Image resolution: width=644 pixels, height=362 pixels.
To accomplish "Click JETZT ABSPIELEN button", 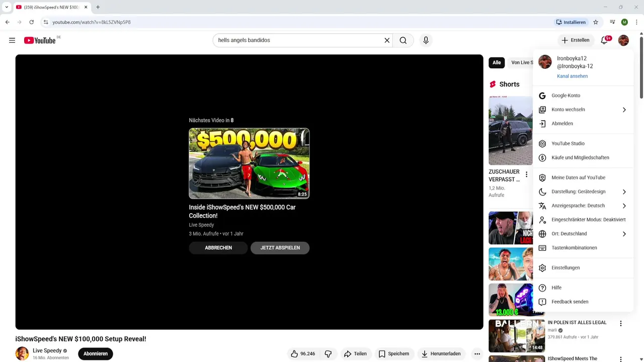I will pyautogui.click(x=280, y=248).
